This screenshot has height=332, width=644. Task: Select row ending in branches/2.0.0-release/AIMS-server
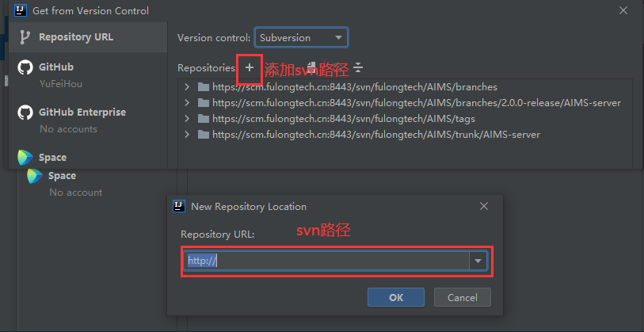(x=406, y=103)
